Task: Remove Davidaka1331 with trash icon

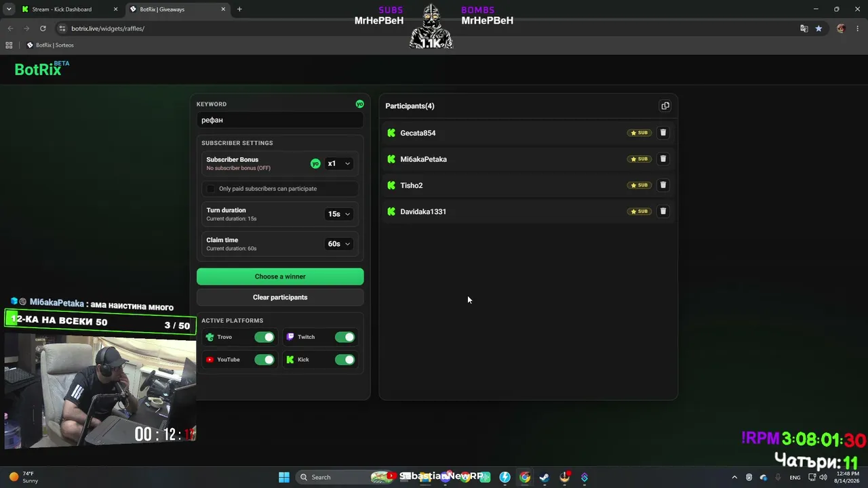Action: click(663, 211)
